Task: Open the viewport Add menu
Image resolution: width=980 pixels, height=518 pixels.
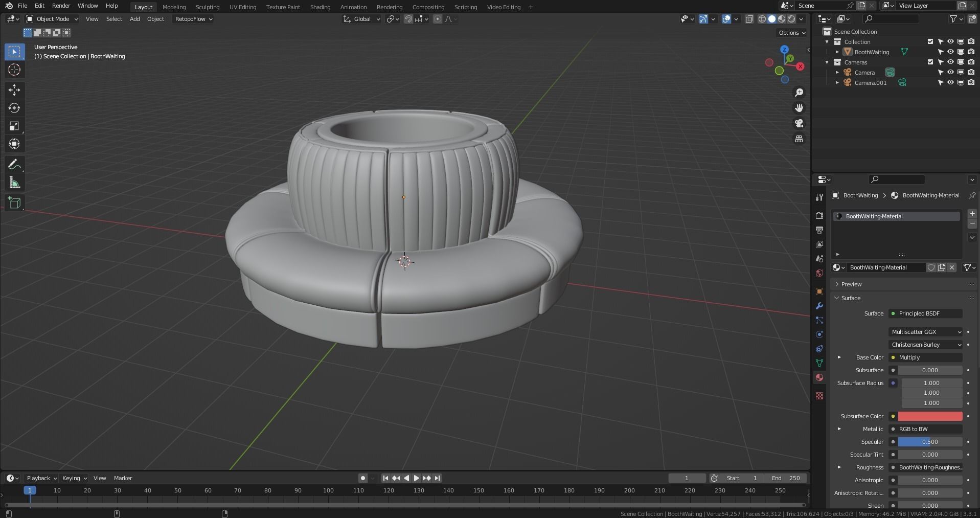Action: pos(134,19)
